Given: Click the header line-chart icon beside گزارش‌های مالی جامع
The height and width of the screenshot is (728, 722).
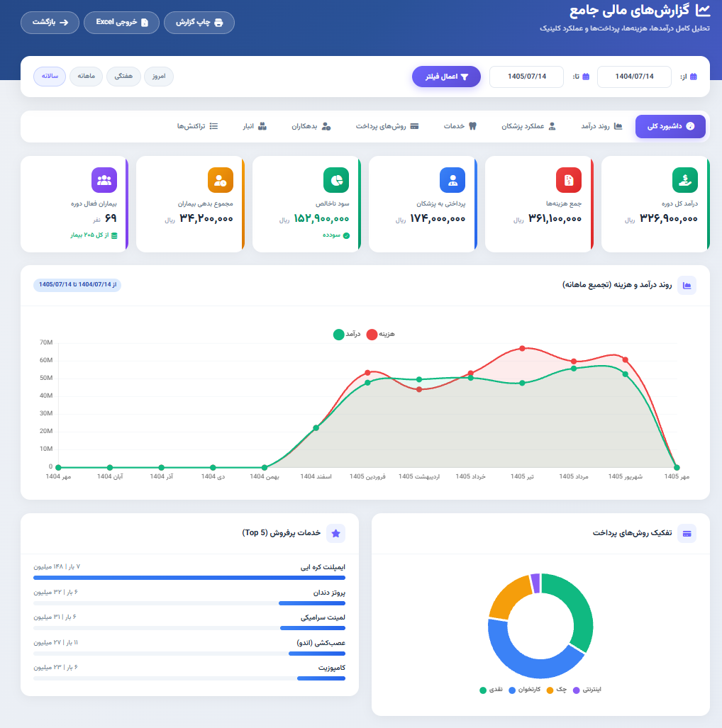Looking at the screenshot, I should tap(702, 10).
